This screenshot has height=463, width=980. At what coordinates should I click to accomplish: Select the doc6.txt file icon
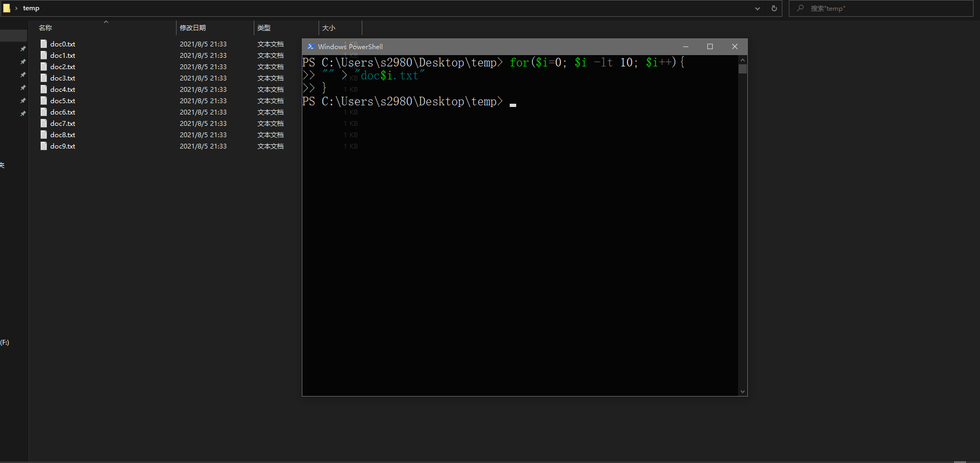[x=44, y=112]
